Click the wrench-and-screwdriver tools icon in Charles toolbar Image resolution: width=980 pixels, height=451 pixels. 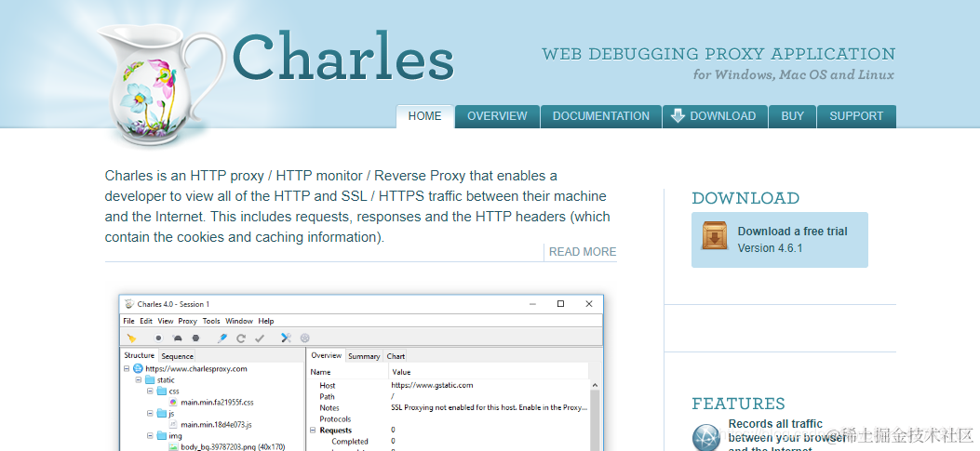287,338
